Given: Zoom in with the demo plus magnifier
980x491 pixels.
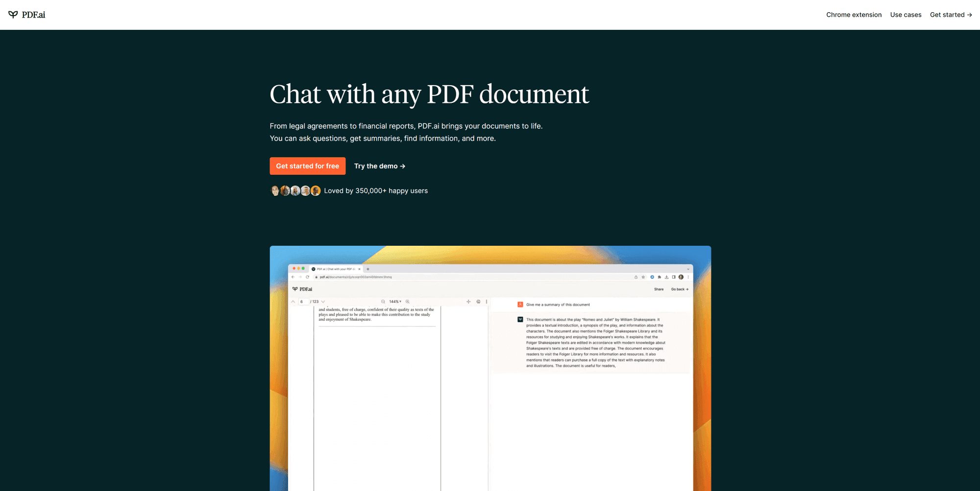Looking at the screenshot, I should pos(407,302).
